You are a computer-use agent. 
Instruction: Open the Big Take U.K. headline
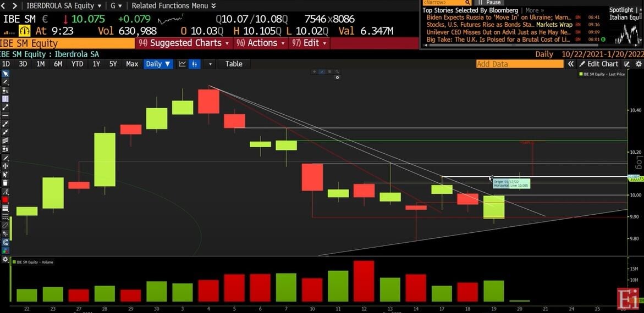pos(499,40)
